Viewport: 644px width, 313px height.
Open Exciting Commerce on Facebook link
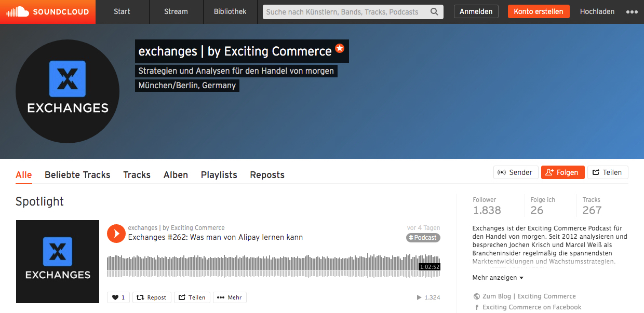pyautogui.click(x=531, y=307)
